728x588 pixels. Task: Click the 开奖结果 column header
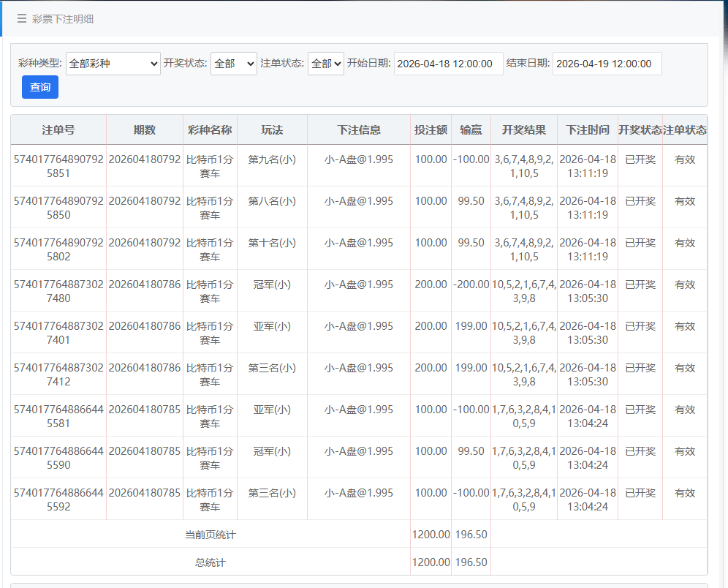click(524, 130)
